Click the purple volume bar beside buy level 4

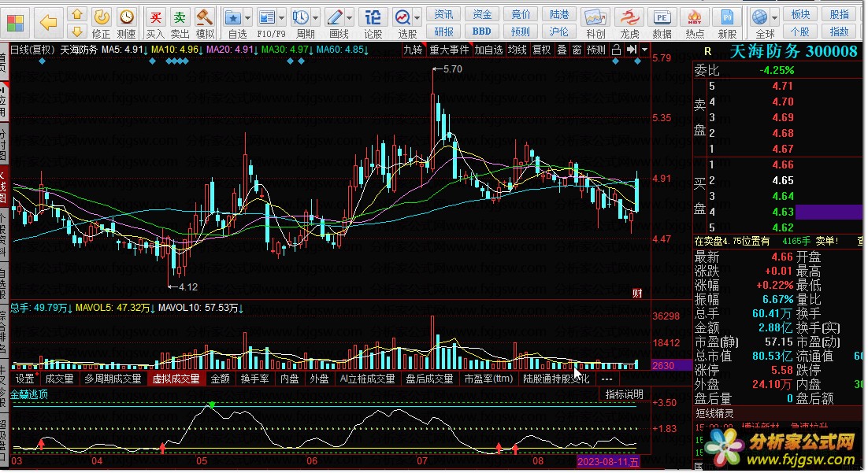point(829,212)
